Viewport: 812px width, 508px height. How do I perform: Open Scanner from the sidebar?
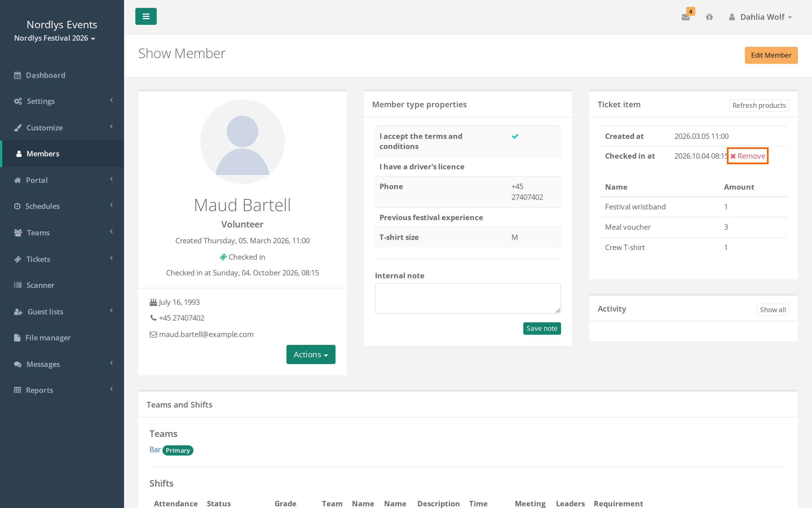click(62, 285)
